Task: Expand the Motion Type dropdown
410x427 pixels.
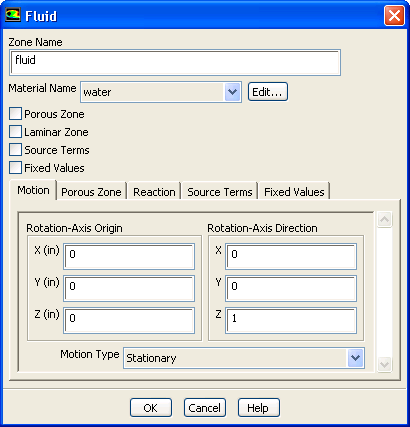Action: 244,358
